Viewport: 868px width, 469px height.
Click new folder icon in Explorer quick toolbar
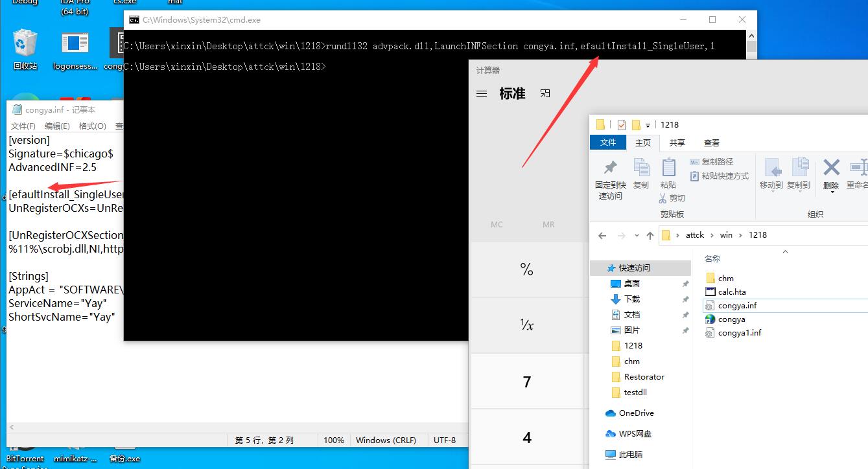click(636, 124)
